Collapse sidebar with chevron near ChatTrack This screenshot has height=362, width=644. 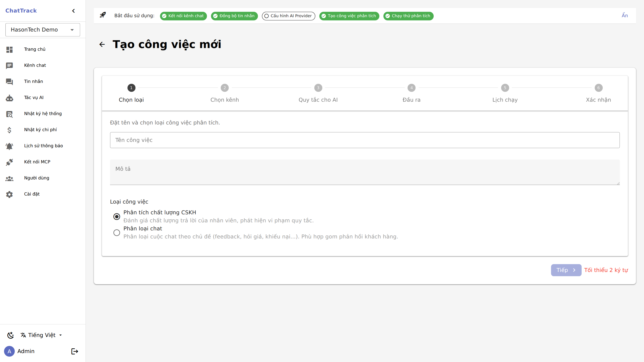(74, 11)
